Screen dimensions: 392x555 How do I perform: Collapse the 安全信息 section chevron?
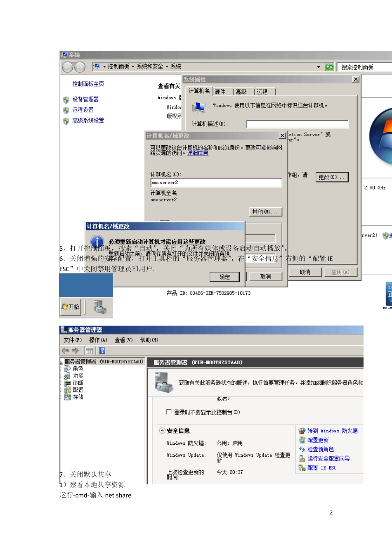coord(162,431)
